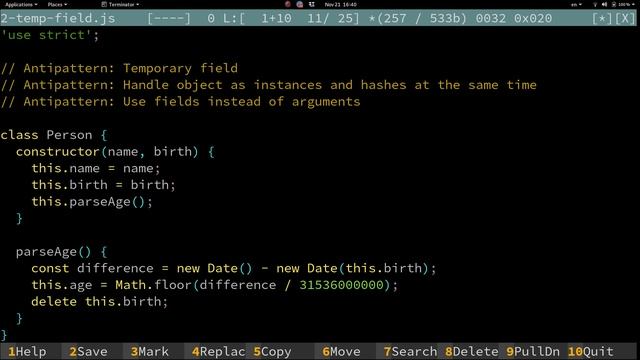Click the 7Search function key button

tap(410, 351)
